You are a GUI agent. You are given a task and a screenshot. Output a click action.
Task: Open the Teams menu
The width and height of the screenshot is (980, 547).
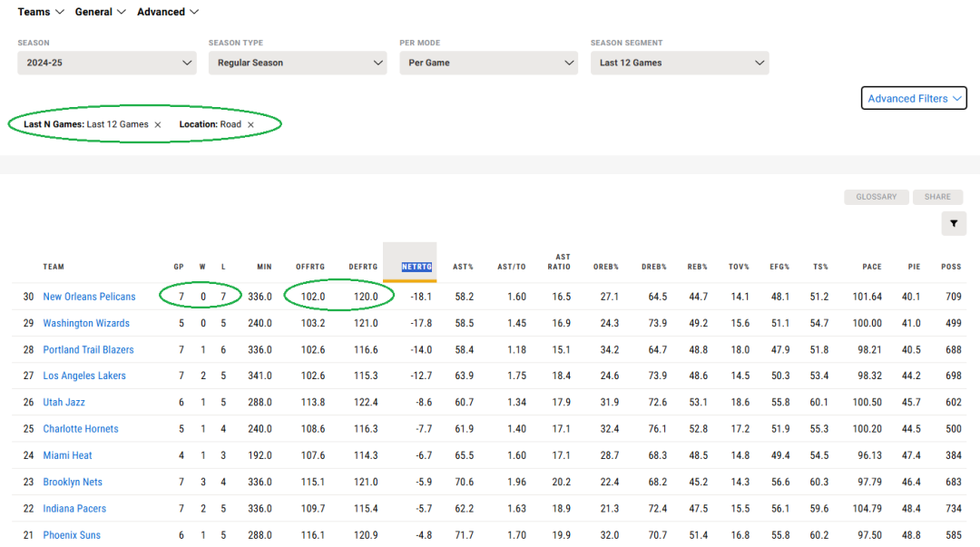pyautogui.click(x=41, y=12)
